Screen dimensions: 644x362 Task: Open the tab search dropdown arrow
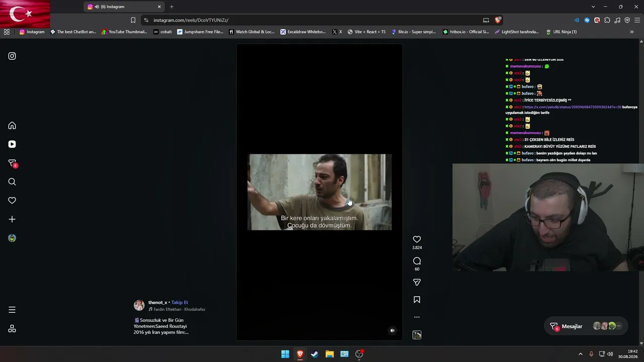coord(593,7)
